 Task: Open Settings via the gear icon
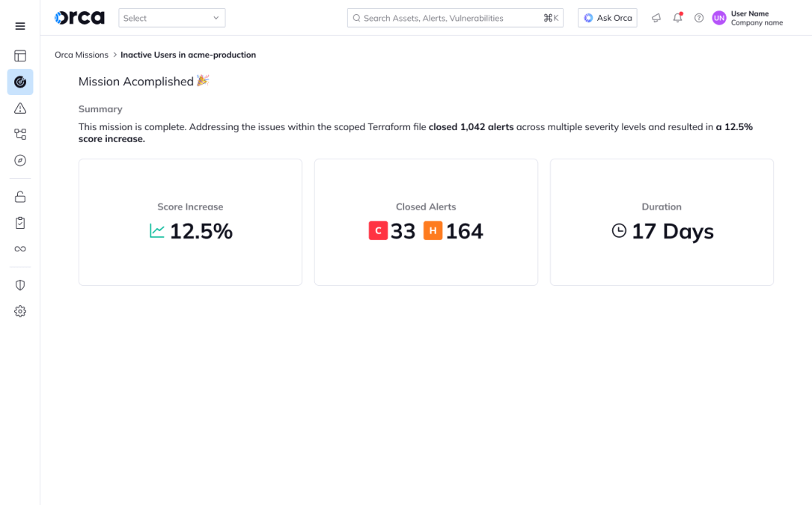click(x=19, y=311)
